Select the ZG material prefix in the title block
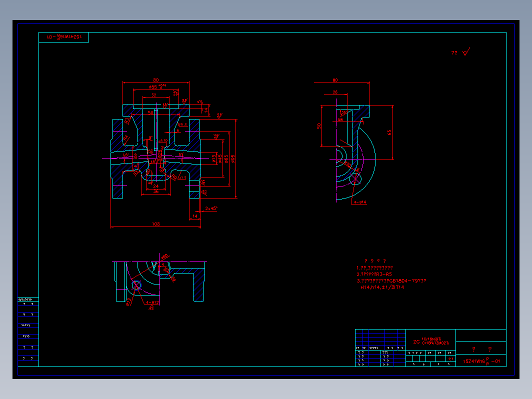The image size is (532, 399). 416,341
